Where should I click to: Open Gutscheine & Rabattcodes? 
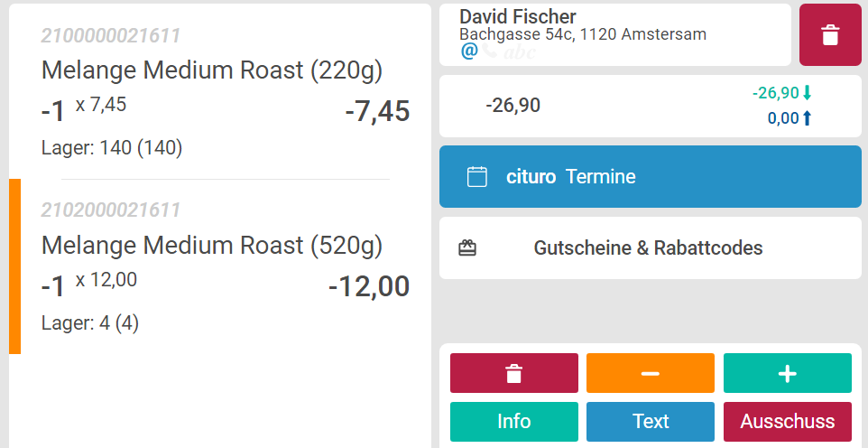(648, 247)
